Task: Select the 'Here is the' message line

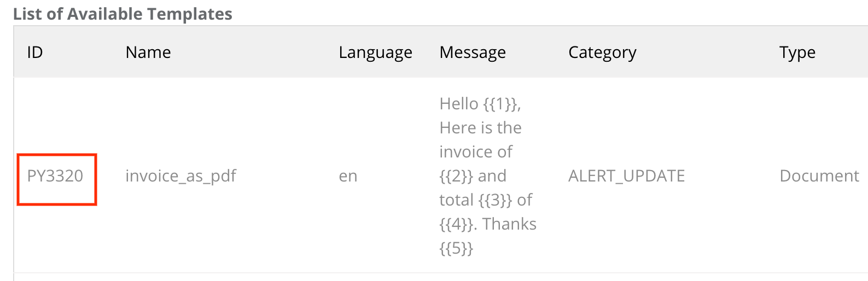Action: (480, 128)
